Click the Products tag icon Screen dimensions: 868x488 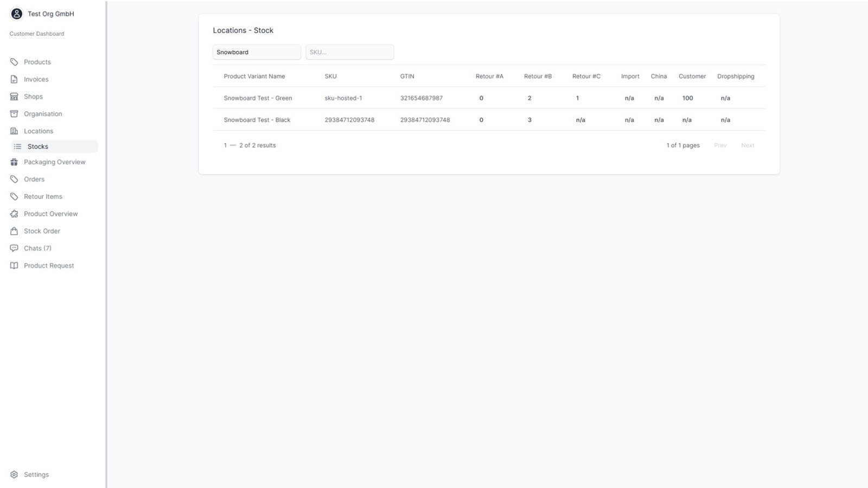tap(14, 62)
